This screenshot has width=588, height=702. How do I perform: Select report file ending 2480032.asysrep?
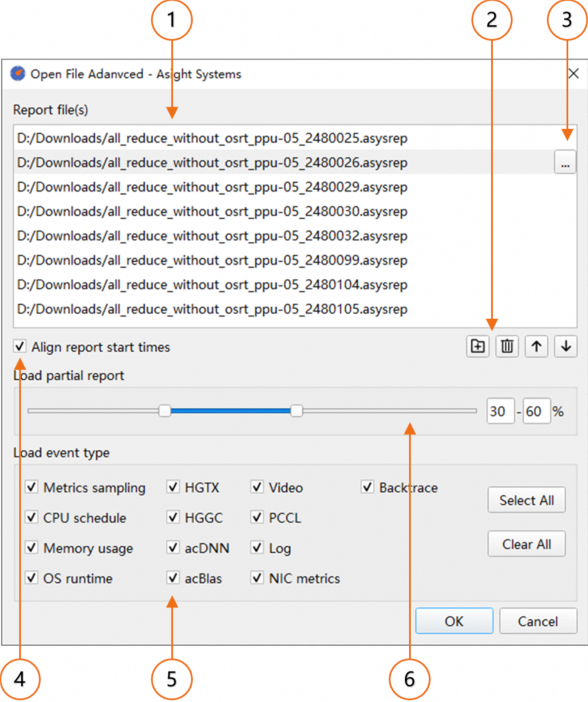(295, 235)
